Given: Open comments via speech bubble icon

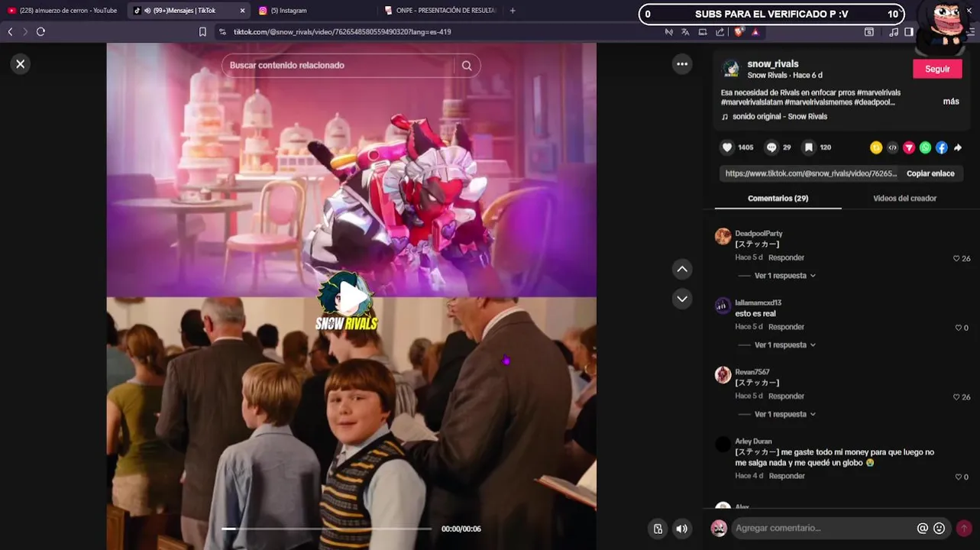Looking at the screenshot, I should coord(771,147).
